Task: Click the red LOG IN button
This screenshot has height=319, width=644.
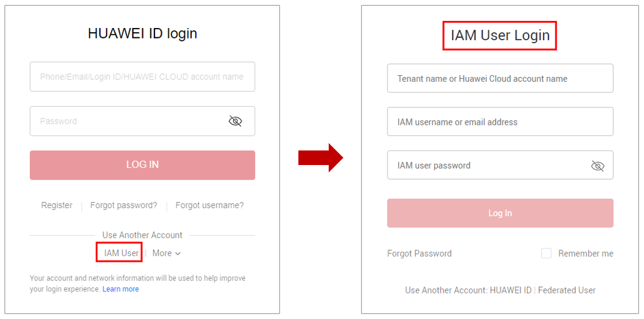Action: [x=142, y=165]
